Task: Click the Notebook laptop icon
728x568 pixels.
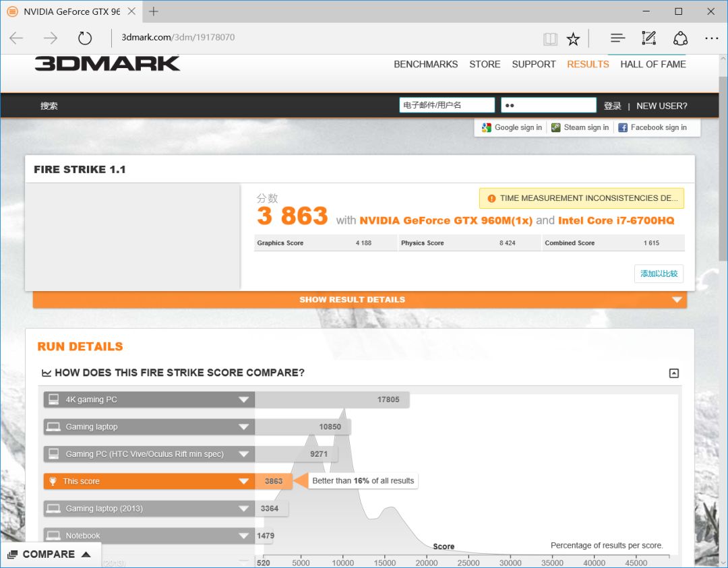Action: click(x=54, y=536)
